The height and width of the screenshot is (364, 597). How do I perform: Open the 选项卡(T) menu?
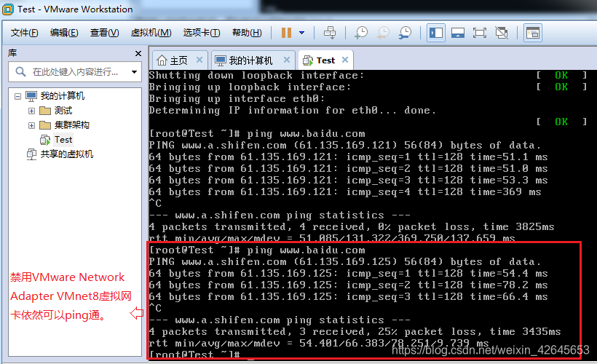click(202, 33)
